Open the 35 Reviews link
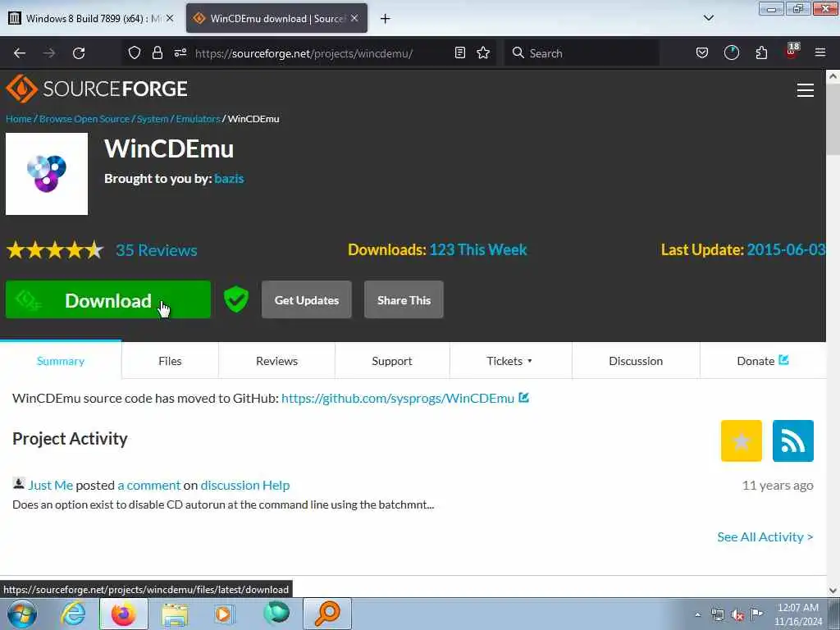The width and height of the screenshot is (840, 630). click(157, 250)
